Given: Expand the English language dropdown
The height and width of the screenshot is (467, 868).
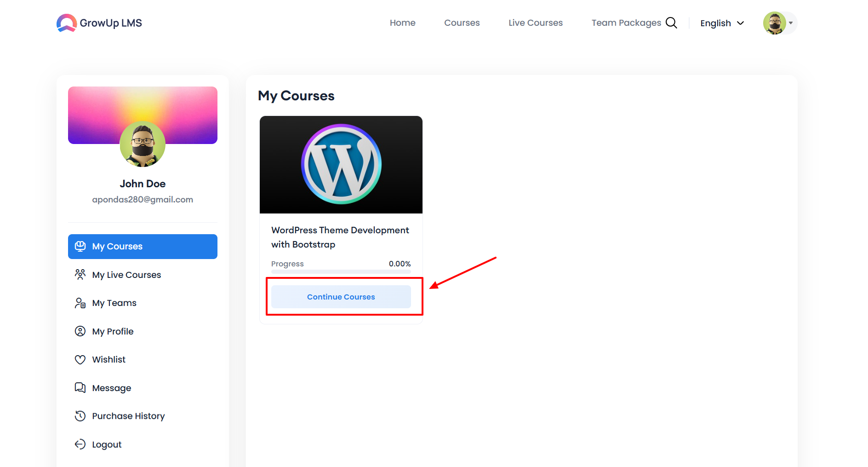Looking at the screenshot, I should point(722,23).
